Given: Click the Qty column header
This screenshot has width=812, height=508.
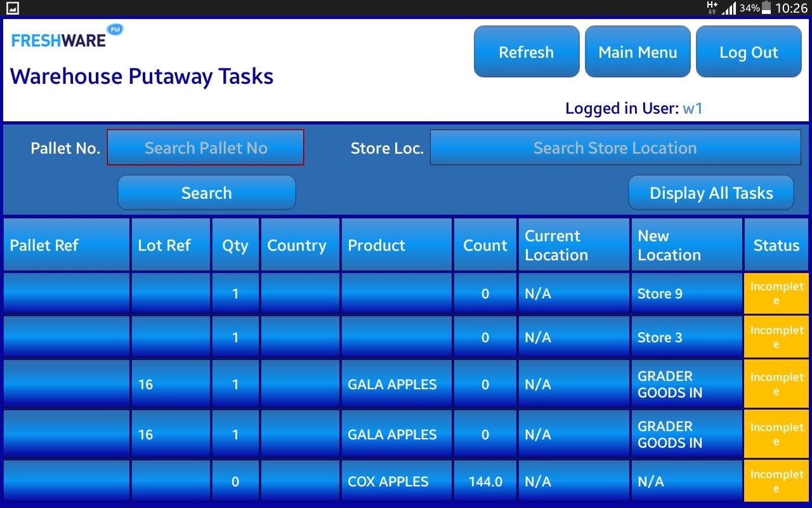Looking at the screenshot, I should click(235, 245).
